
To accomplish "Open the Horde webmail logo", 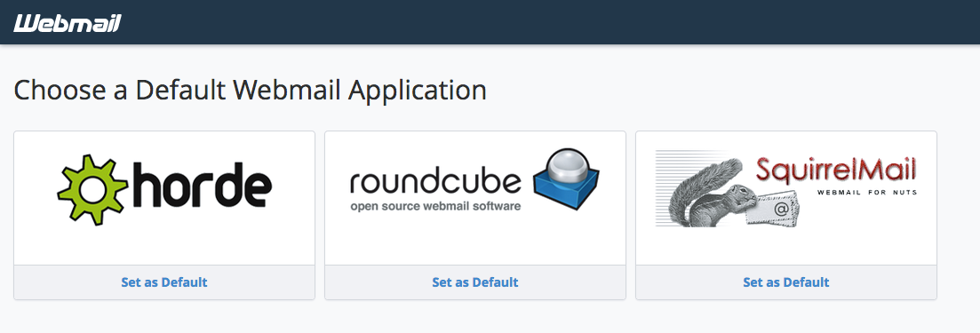I will click(164, 190).
